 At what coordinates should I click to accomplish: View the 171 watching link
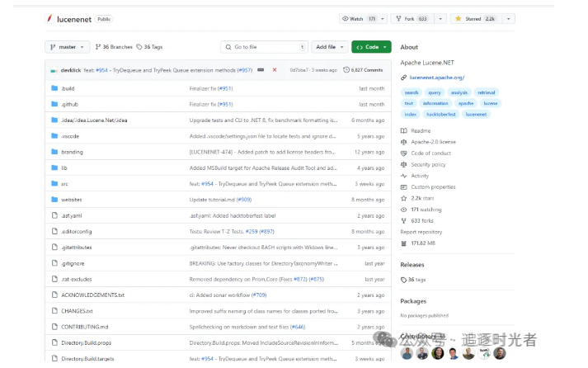click(x=426, y=210)
